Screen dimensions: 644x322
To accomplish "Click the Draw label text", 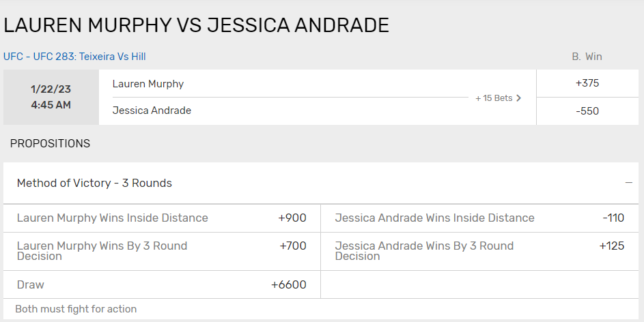I will (31, 284).
